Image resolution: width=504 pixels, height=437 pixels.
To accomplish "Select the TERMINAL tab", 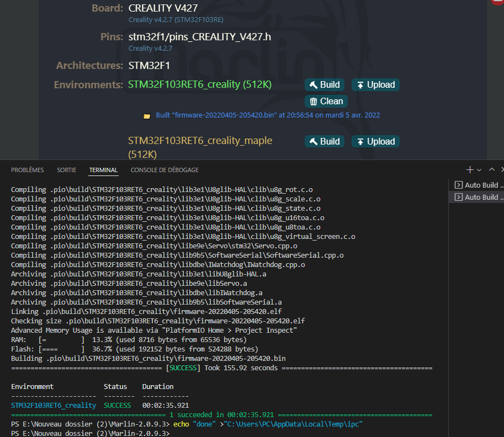I will click(103, 170).
